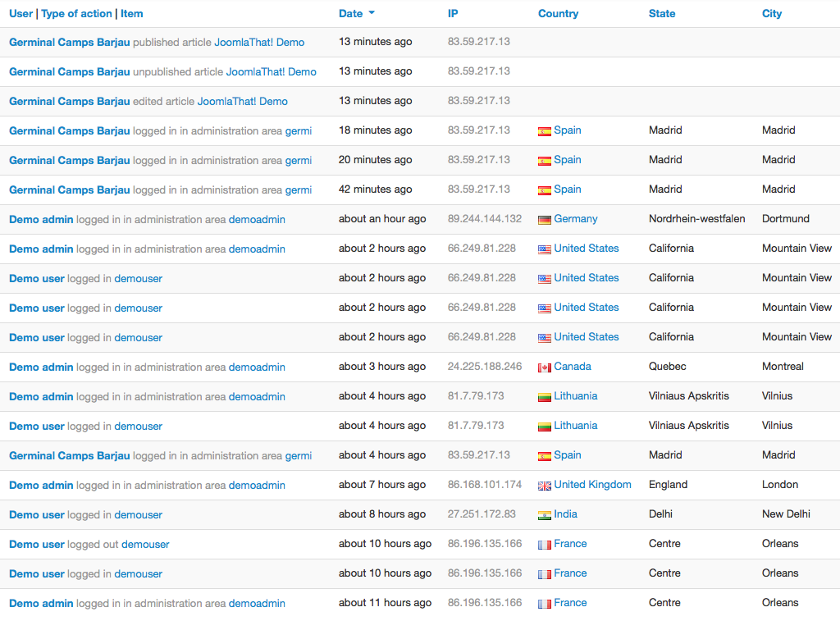
Task: Click the city cell 'Montreal'
Action: click(783, 367)
